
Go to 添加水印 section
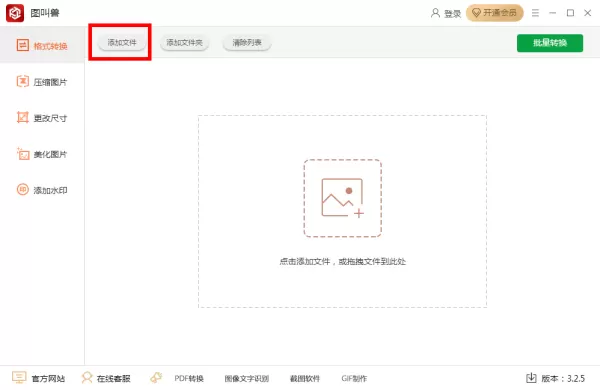click(x=42, y=190)
